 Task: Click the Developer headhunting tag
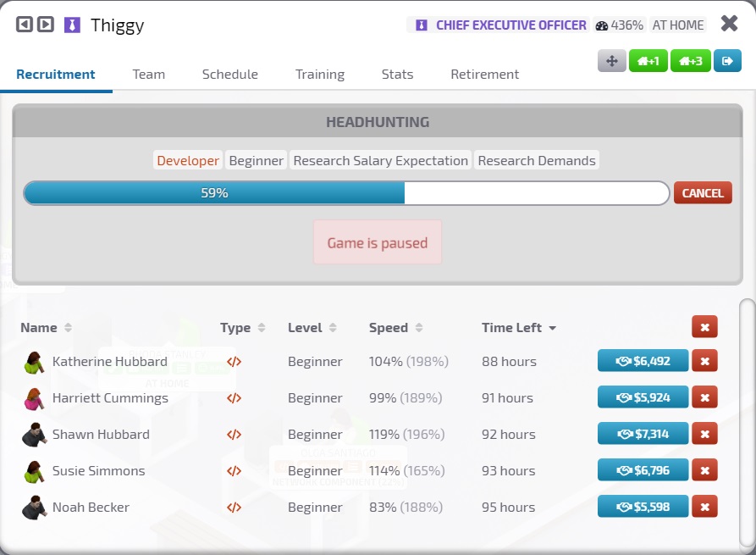point(188,160)
